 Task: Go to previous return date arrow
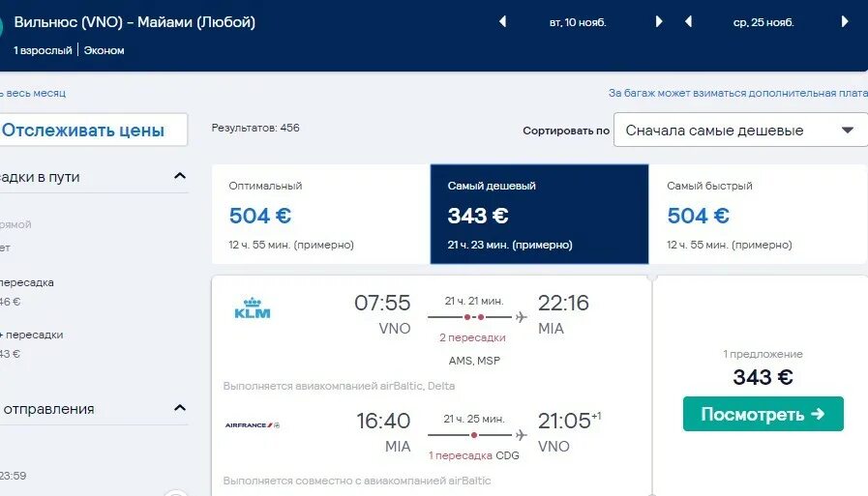coord(688,21)
